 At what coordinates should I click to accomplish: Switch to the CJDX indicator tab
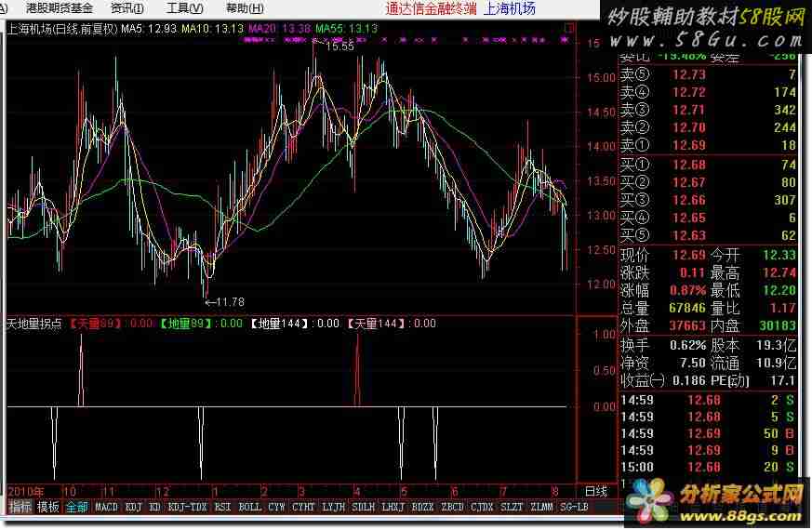(482, 507)
